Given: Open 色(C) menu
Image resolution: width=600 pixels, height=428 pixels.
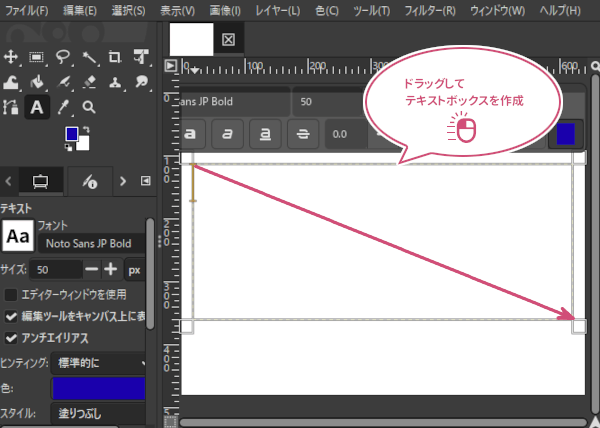Looking at the screenshot, I should (x=327, y=10).
